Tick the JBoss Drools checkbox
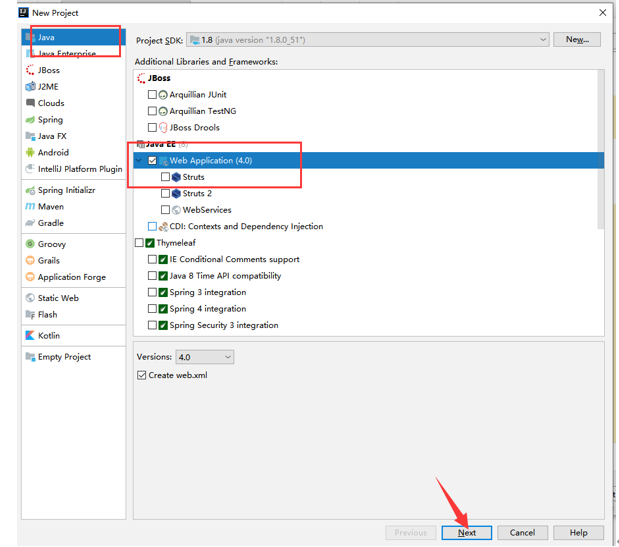The width and height of the screenshot is (619, 547). click(152, 127)
